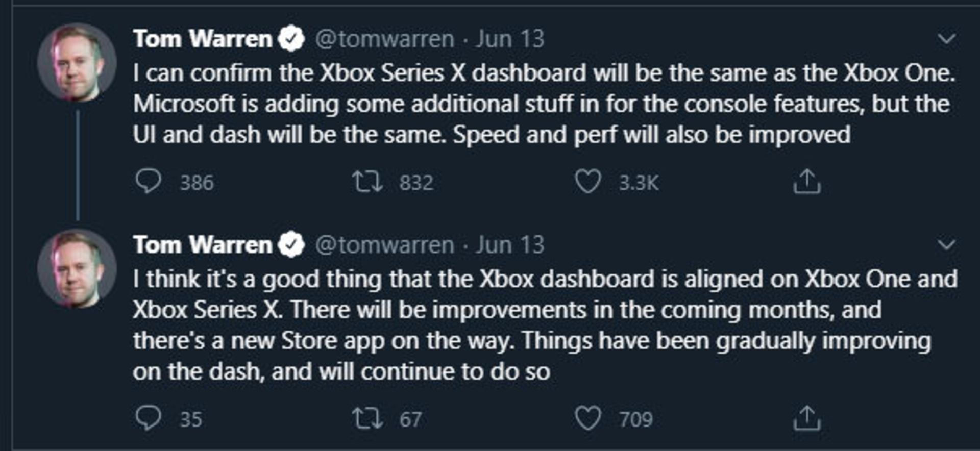Open Tom Warren's profile from second tweet name
This screenshot has width=980, height=451.
203,245
